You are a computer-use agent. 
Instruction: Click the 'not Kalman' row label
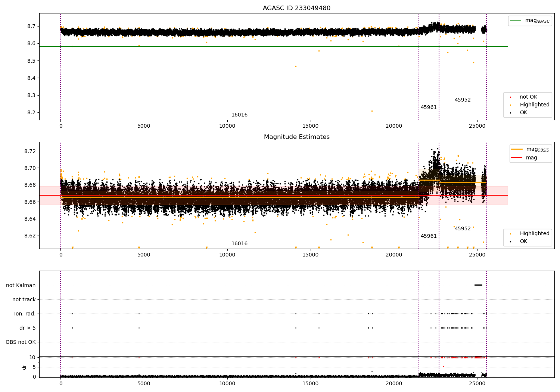(21, 286)
